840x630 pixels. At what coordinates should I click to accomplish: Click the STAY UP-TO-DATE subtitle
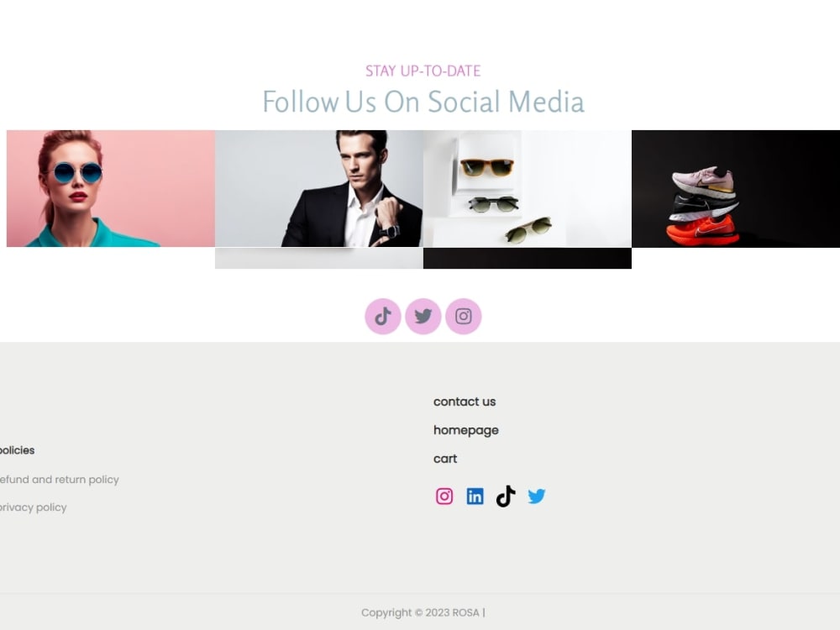tap(423, 71)
